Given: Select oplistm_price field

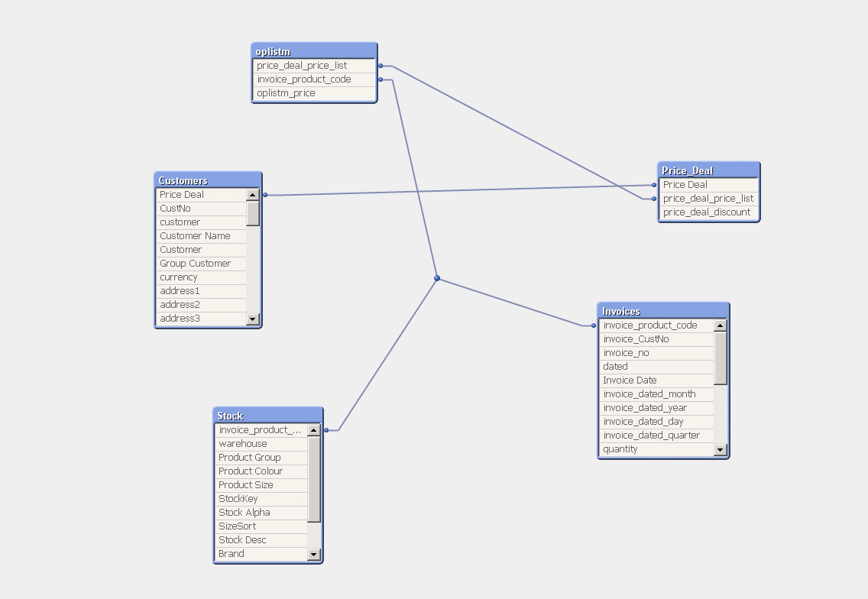Looking at the screenshot, I should tap(314, 93).
